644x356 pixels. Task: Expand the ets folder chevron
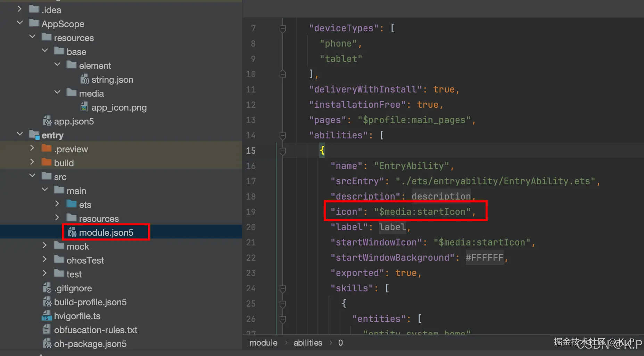(x=57, y=204)
